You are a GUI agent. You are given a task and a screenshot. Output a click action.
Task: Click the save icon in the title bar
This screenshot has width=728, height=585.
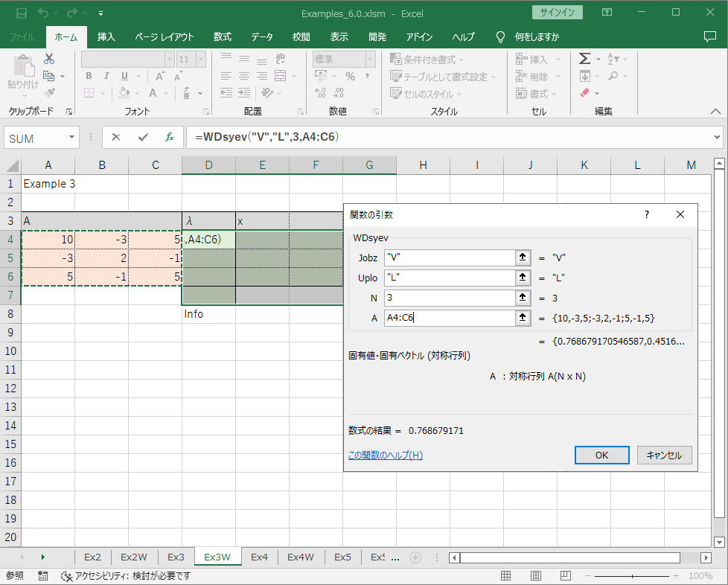pyautogui.click(x=22, y=13)
